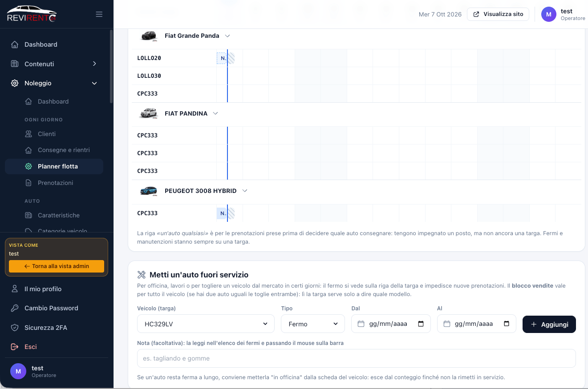
Task: Click the user avatar M in header
Action: [548, 14]
